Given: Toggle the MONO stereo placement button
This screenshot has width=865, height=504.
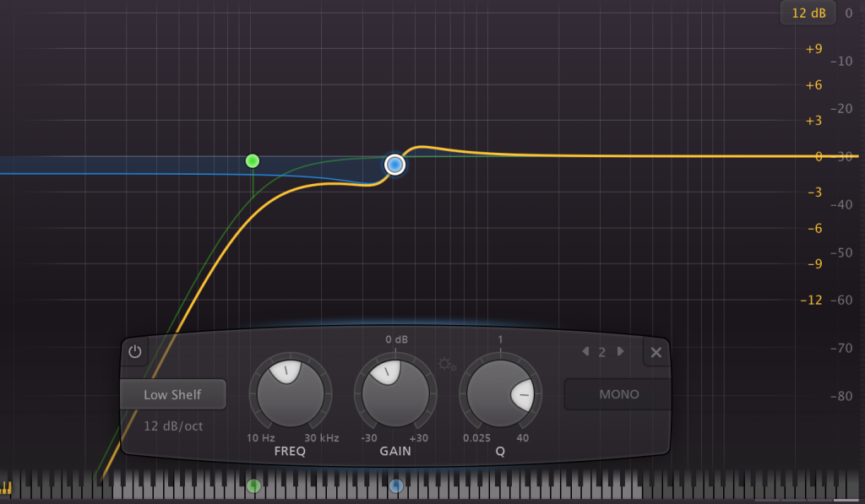Looking at the screenshot, I should [x=618, y=394].
